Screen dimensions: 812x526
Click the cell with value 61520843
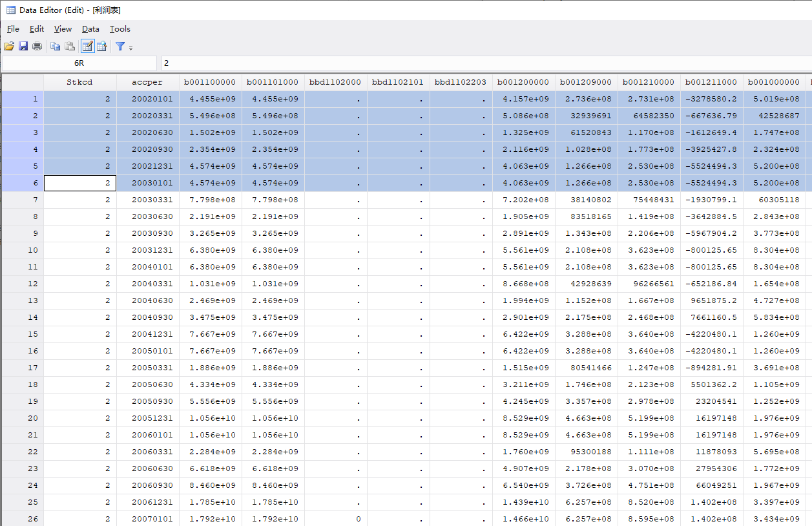(x=586, y=132)
